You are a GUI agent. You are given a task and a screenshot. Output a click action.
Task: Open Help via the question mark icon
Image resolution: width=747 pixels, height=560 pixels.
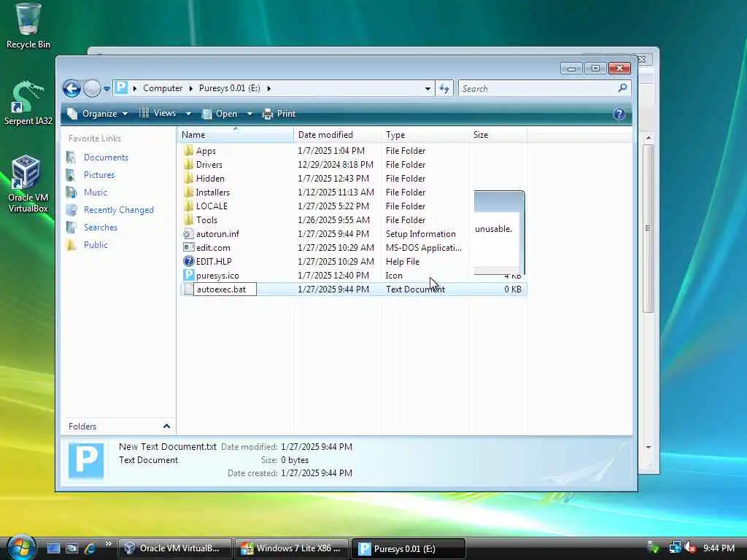pyautogui.click(x=619, y=114)
